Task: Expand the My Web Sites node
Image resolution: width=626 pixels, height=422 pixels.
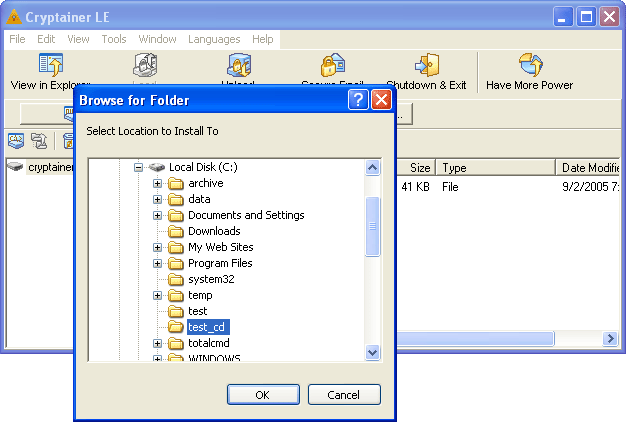Action: [157, 247]
